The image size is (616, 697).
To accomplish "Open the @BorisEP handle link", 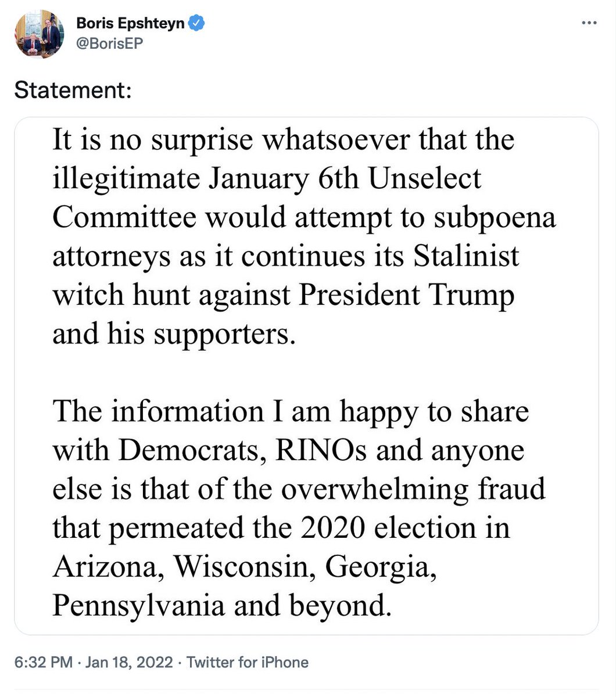I will pos(109,43).
